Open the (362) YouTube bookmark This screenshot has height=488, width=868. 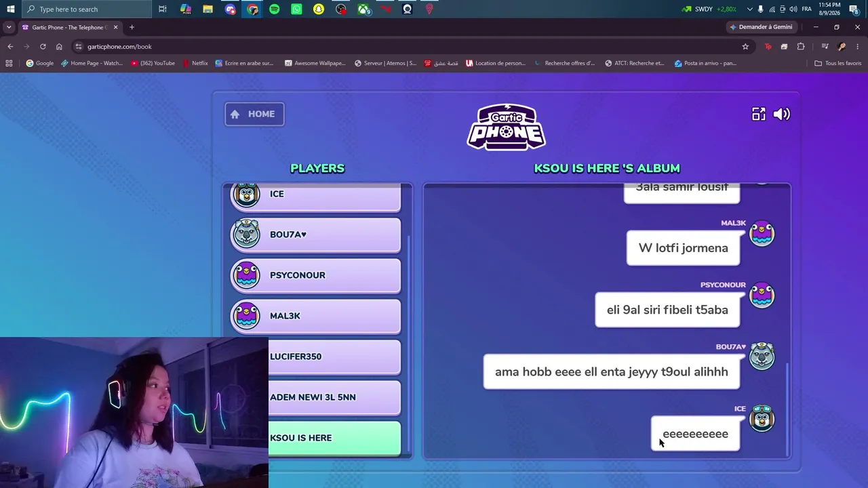(x=153, y=63)
